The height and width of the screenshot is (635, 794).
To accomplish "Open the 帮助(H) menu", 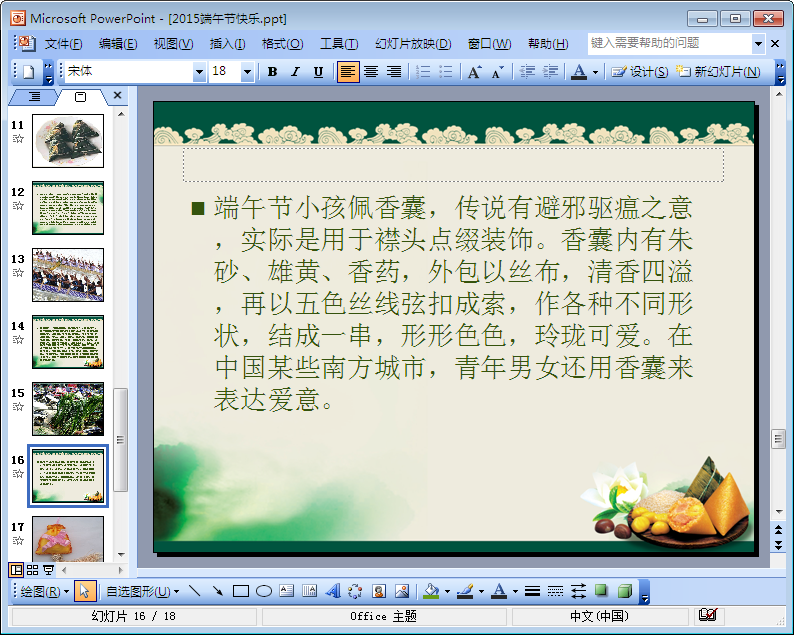I will point(548,44).
